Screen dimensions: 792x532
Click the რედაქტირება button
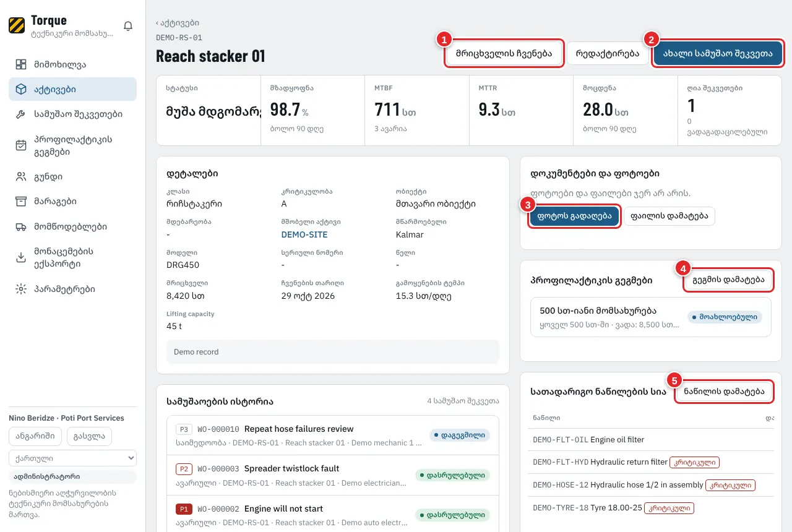click(607, 53)
